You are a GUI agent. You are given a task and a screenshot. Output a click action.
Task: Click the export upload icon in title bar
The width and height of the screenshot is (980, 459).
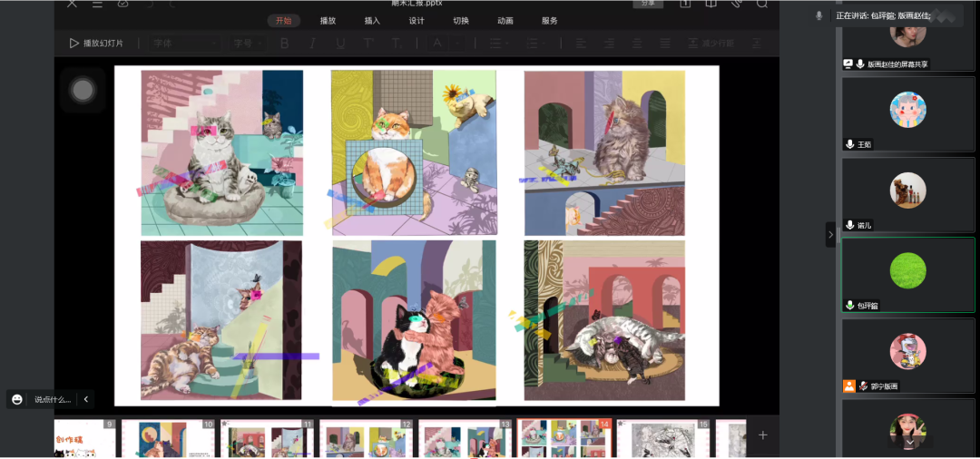pyautogui.click(x=686, y=3)
